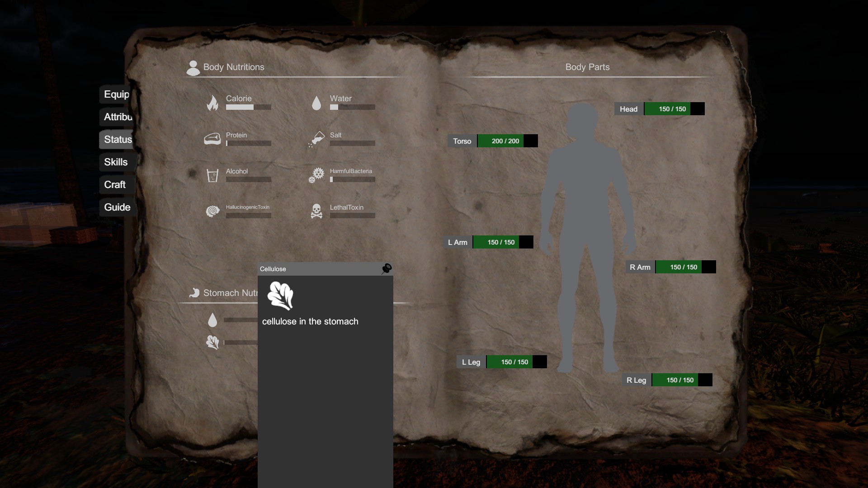
Task: Select the Attributes tab
Action: (x=118, y=117)
